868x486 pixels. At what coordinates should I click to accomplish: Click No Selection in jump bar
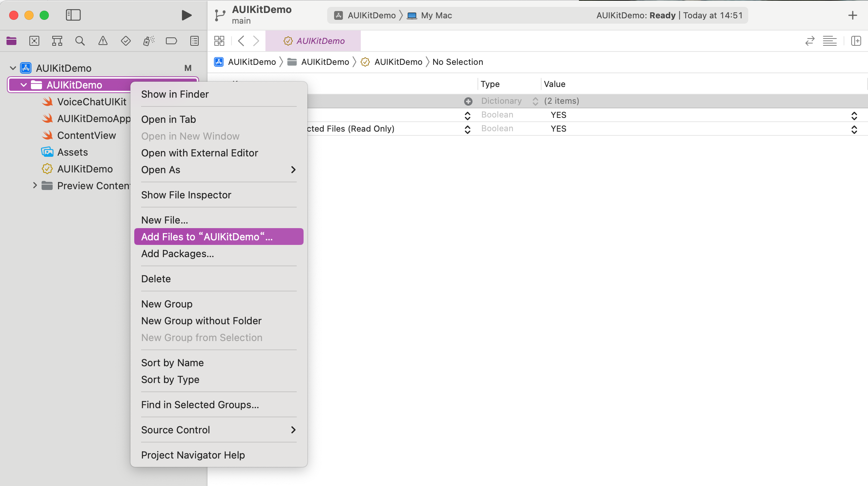coord(458,62)
